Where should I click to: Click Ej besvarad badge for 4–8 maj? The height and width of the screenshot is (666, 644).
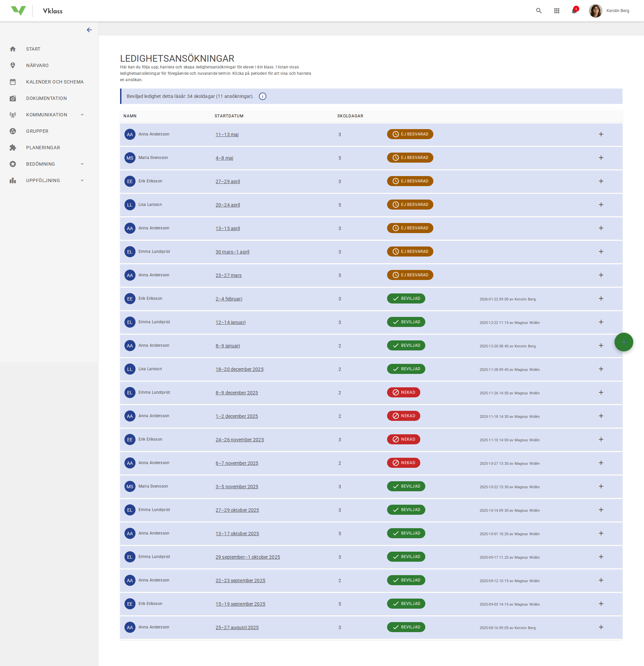click(x=410, y=158)
